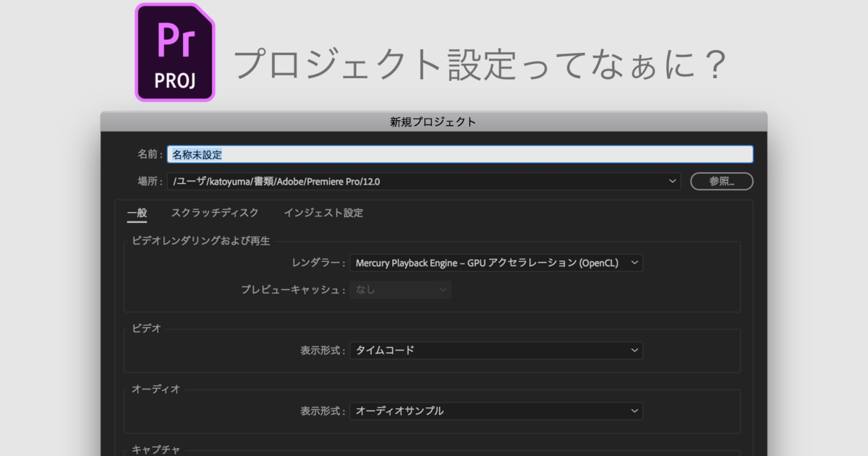Click the キャプチャ section header
Screen dimensions: 868x456
tap(156, 449)
